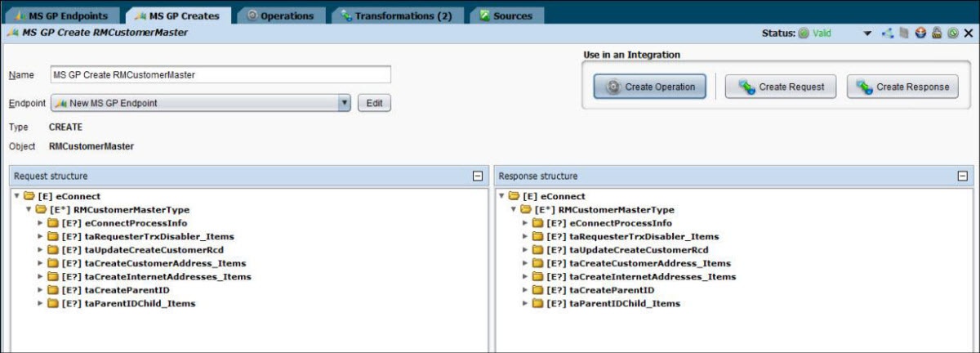Expand taUpdateCreateCustomerRcd in Response structure
The image size is (980, 353).
tap(526, 250)
